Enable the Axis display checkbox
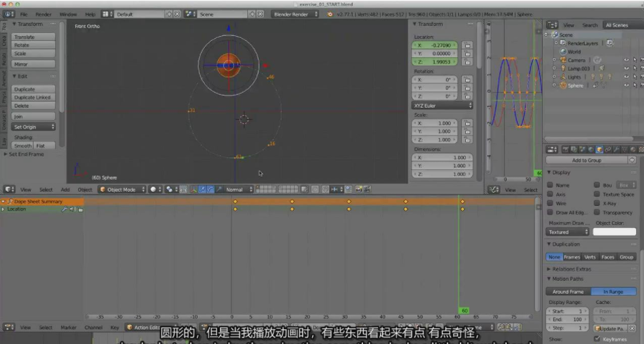 550,195
